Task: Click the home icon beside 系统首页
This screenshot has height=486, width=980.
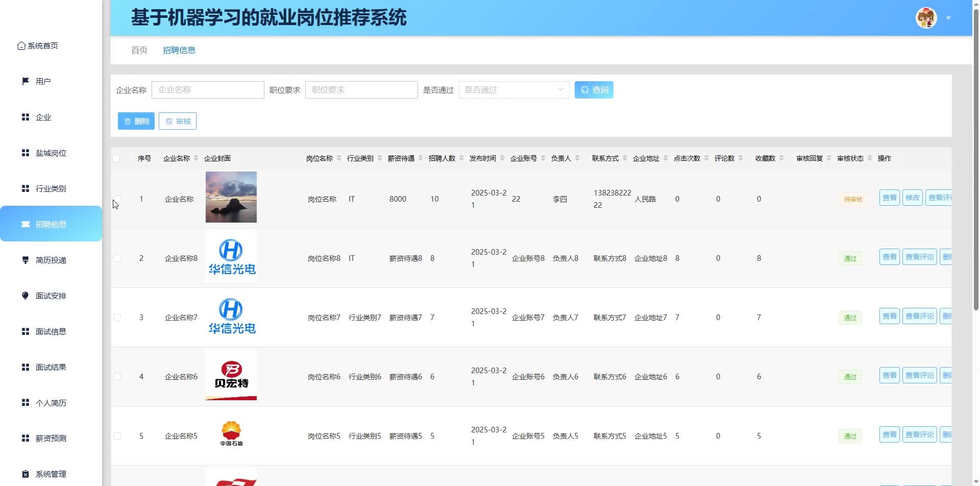Action: (21, 46)
